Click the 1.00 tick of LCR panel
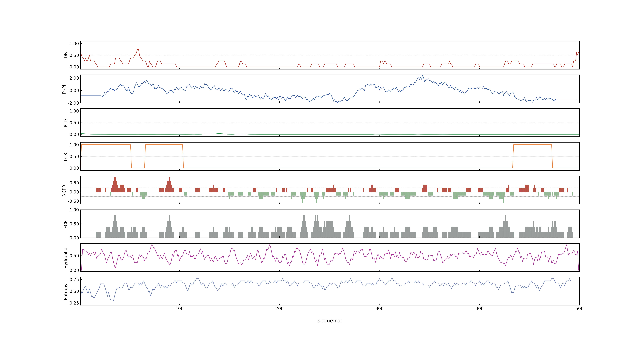 [74, 145]
